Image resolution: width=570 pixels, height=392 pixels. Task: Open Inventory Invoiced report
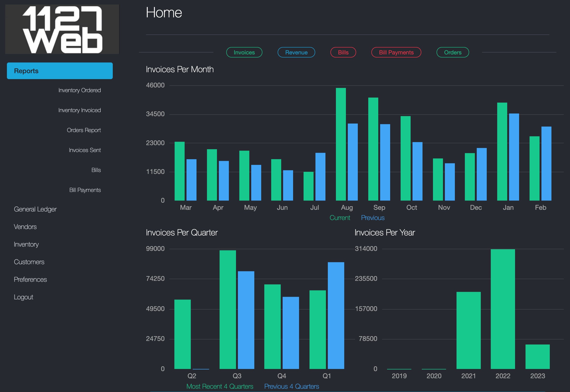pos(79,110)
